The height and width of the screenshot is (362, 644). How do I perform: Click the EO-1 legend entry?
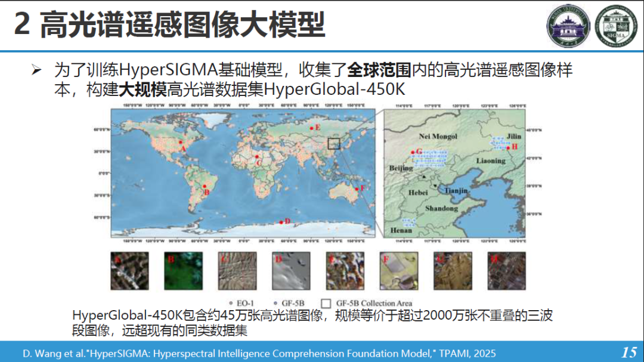click(241, 303)
